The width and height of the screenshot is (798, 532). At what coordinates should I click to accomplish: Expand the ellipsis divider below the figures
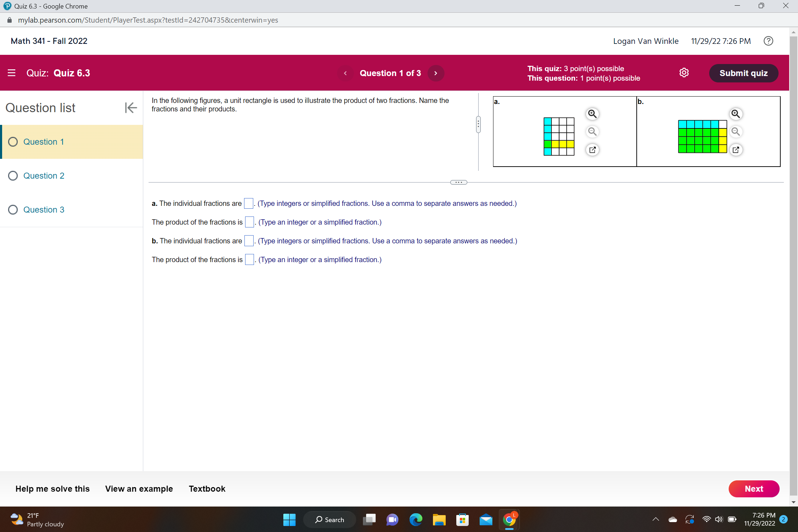click(458, 182)
